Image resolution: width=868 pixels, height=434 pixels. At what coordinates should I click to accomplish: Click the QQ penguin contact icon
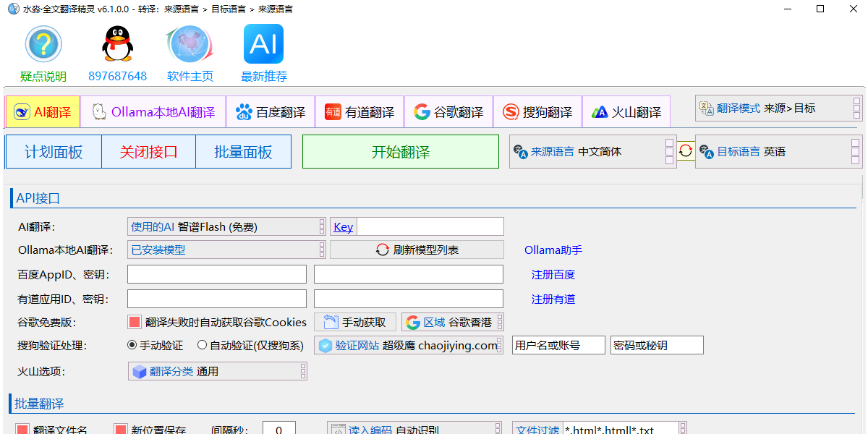point(117,45)
